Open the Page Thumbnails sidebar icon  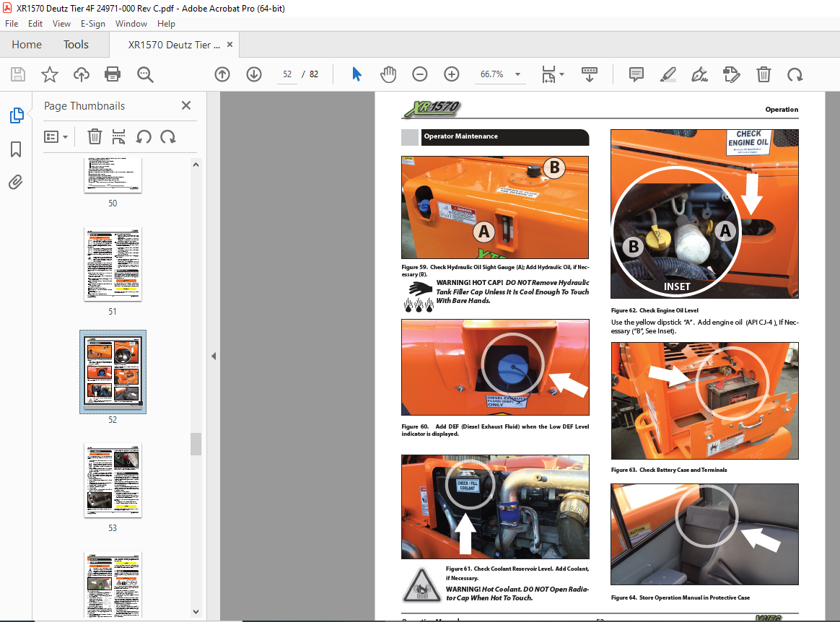(17, 115)
